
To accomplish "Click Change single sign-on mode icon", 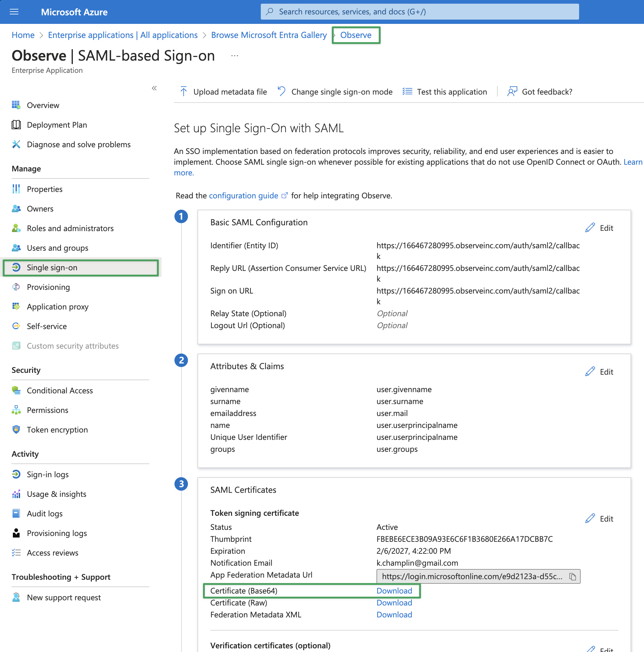I will pyautogui.click(x=282, y=92).
